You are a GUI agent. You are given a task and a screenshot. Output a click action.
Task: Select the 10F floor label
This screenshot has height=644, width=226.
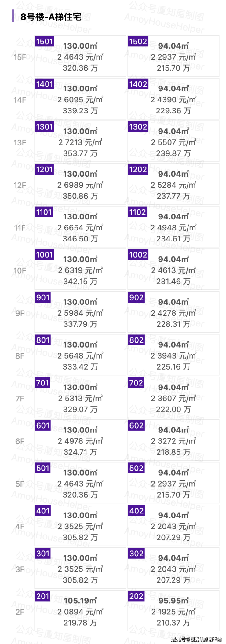click(x=20, y=270)
